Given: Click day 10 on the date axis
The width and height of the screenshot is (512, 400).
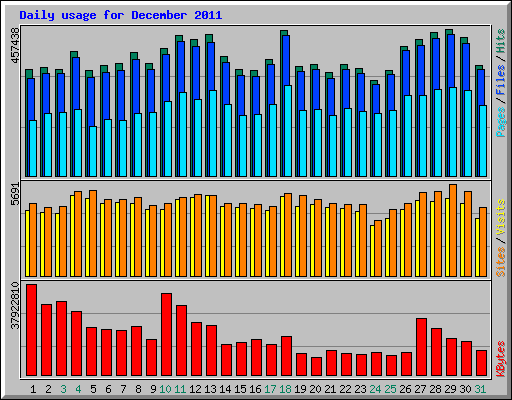Looking at the screenshot, I should pos(165,389).
